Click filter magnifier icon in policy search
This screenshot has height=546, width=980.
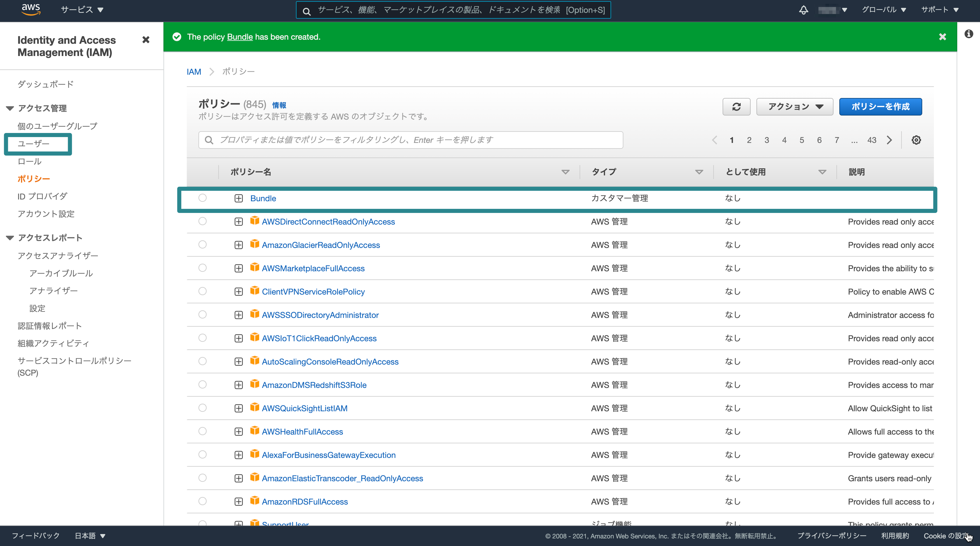pyautogui.click(x=209, y=140)
